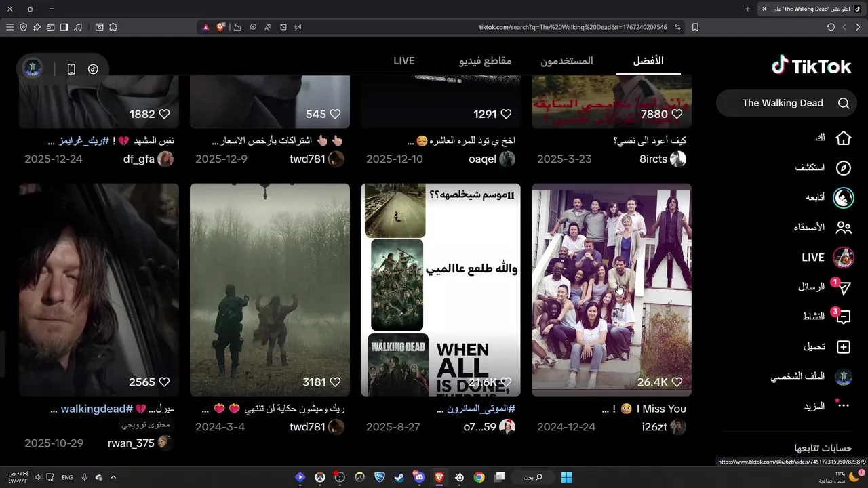The image size is (868, 488).
Task: Expand the system tray hidden icons chevron
Action: [113, 477]
